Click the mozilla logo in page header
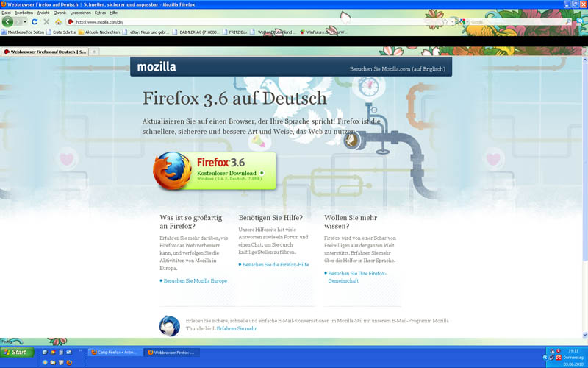This screenshot has width=588, height=368. coord(157,67)
